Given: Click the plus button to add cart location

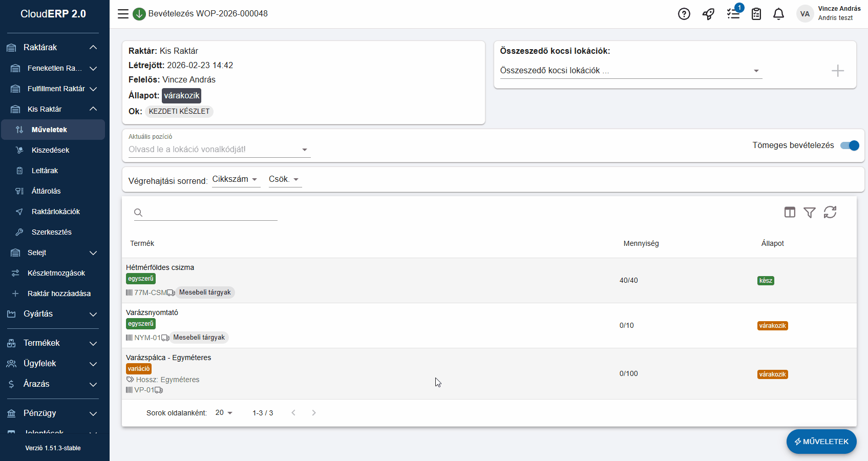Looking at the screenshot, I should coord(837,71).
